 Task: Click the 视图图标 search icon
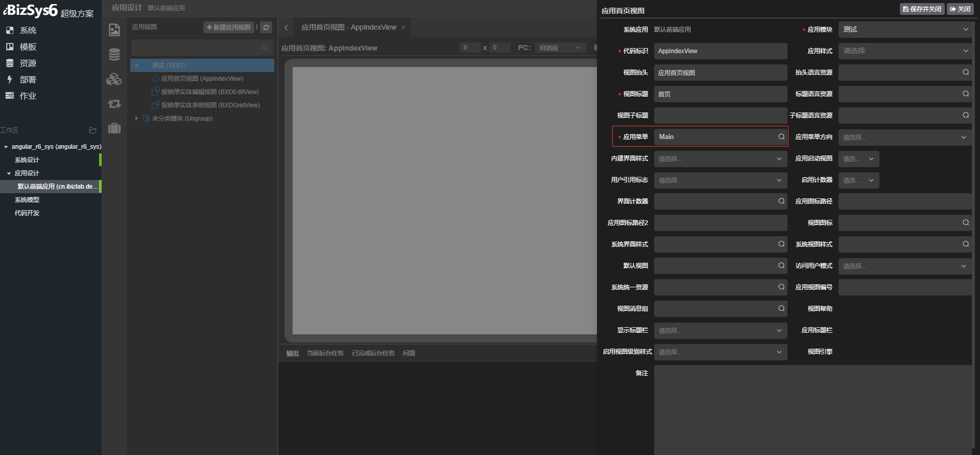(966, 223)
